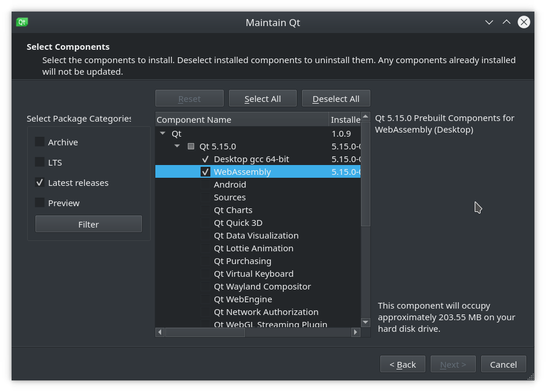Select the Qt WebEngine row
Image resolution: width=546 pixels, height=392 pixels.
pos(258,299)
